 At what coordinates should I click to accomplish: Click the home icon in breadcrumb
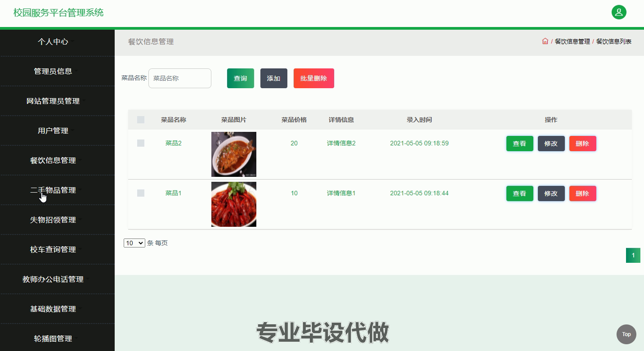point(545,41)
